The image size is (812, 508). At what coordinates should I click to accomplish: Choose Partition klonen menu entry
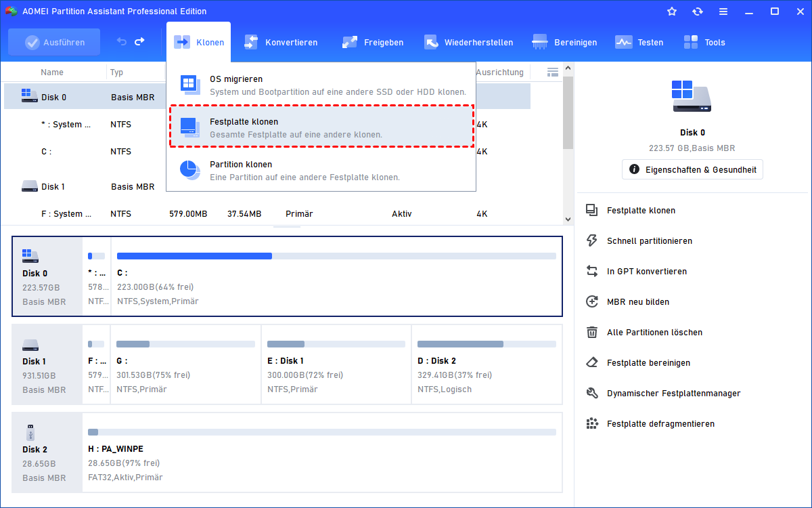[321, 170]
